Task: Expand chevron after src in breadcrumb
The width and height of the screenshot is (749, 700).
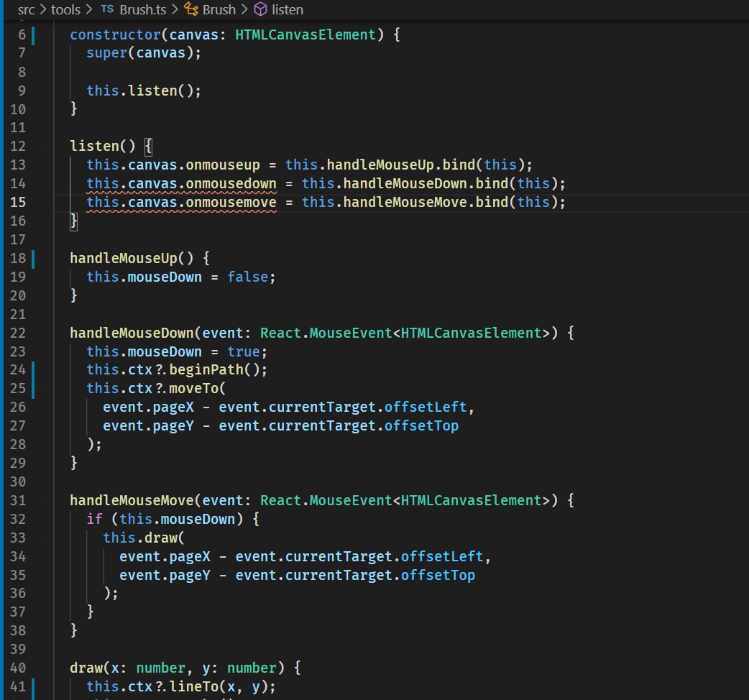Action: (x=43, y=9)
